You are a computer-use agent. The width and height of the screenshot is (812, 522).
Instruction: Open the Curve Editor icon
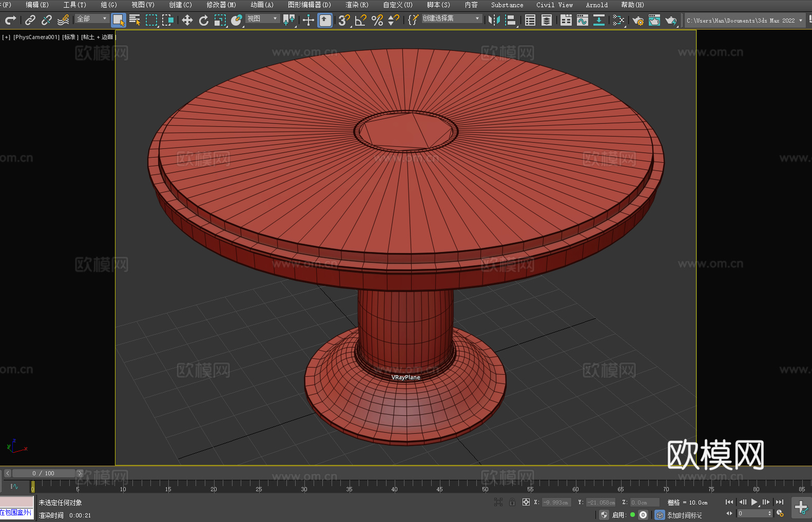pyautogui.click(x=583, y=20)
